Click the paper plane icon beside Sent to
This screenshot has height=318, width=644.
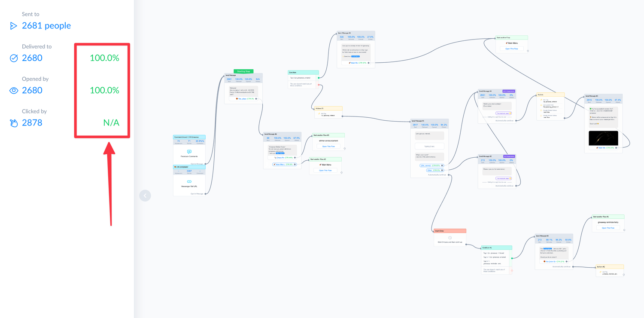[13, 25]
